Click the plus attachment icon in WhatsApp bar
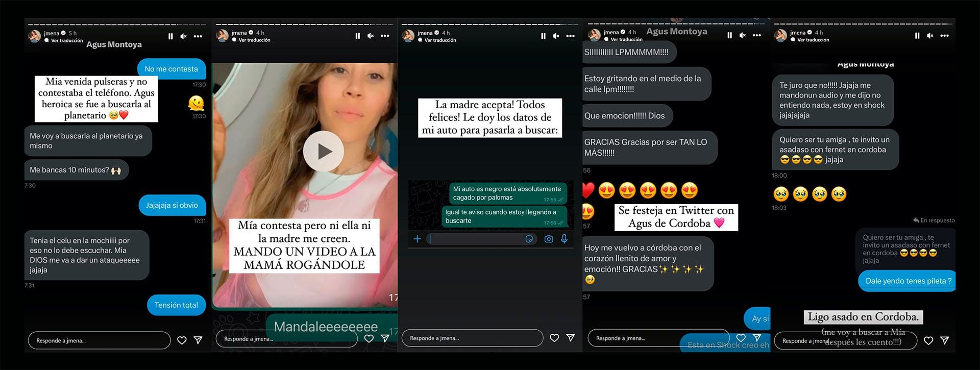Image resolution: width=980 pixels, height=370 pixels. click(417, 239)
